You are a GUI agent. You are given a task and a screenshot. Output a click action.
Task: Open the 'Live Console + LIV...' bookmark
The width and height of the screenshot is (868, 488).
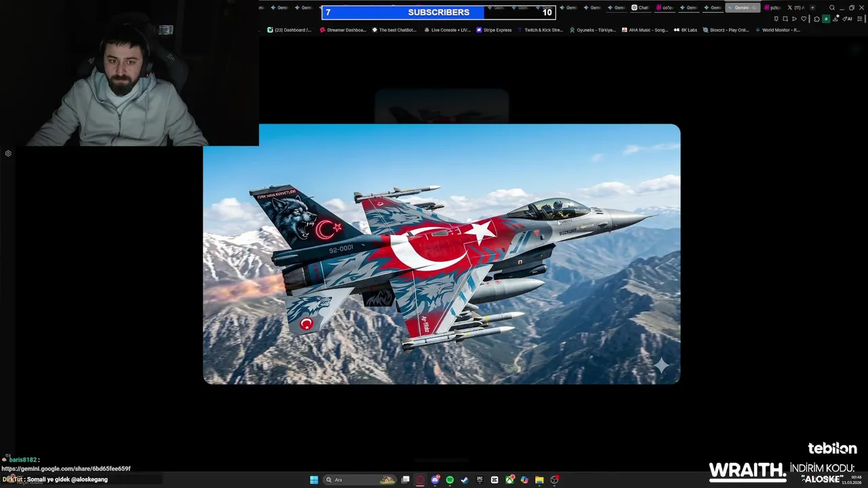point(447,30)
